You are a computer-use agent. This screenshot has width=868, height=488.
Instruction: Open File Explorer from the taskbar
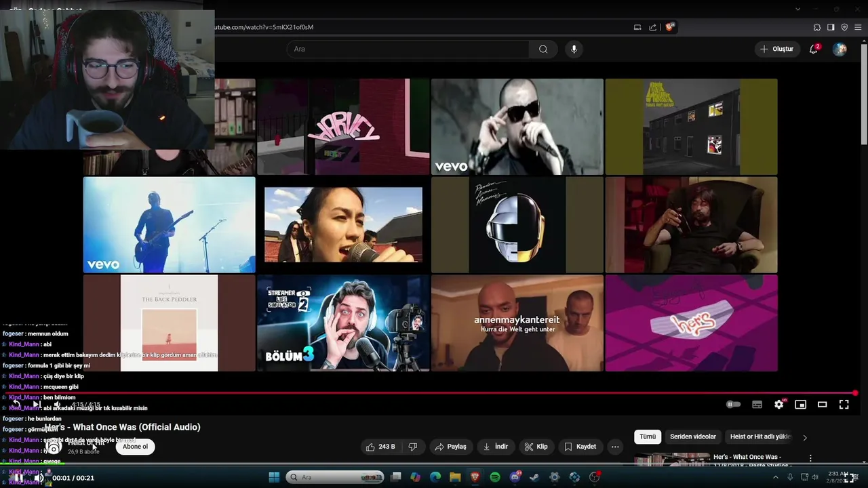point(455,477)
